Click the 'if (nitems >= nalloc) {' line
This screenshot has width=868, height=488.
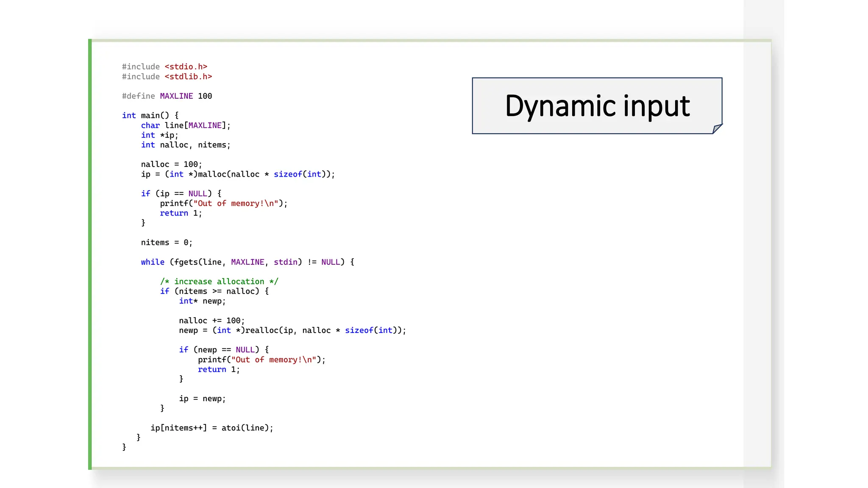click(x=214, y=291)
